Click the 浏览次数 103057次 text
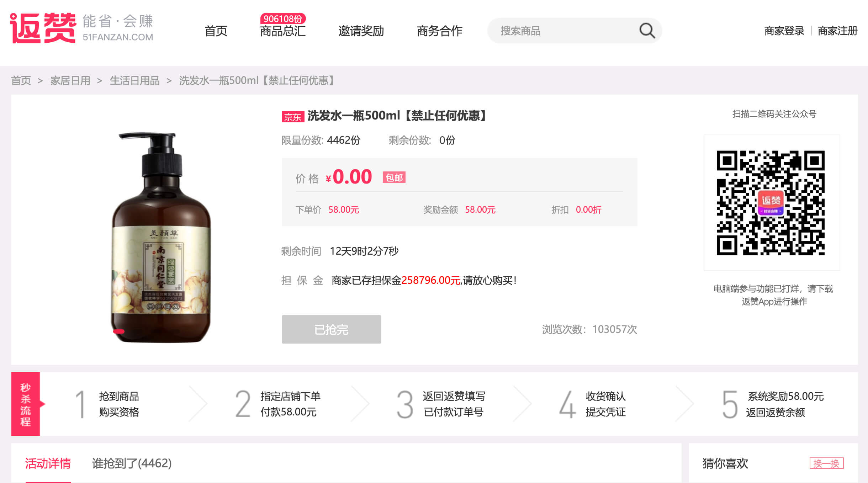The width and height of the screenshot is (868, 483). tap(589, 329)
